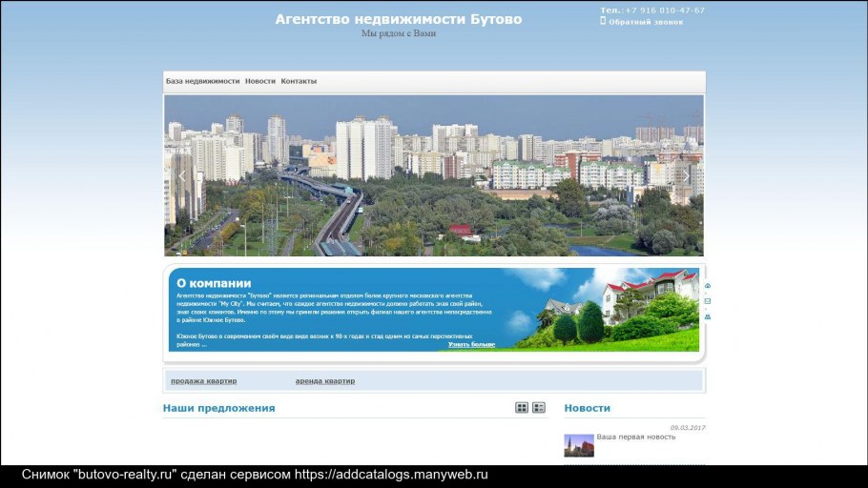
Task: Click the phone icon next to Обратный звонок
Action: tap(603, 21)
